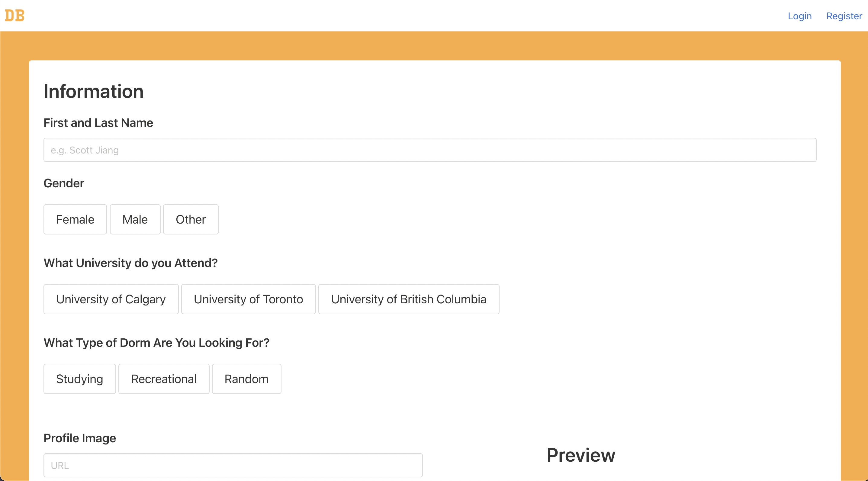
Task: Choose Other as gender
Action: pos(191,219)
